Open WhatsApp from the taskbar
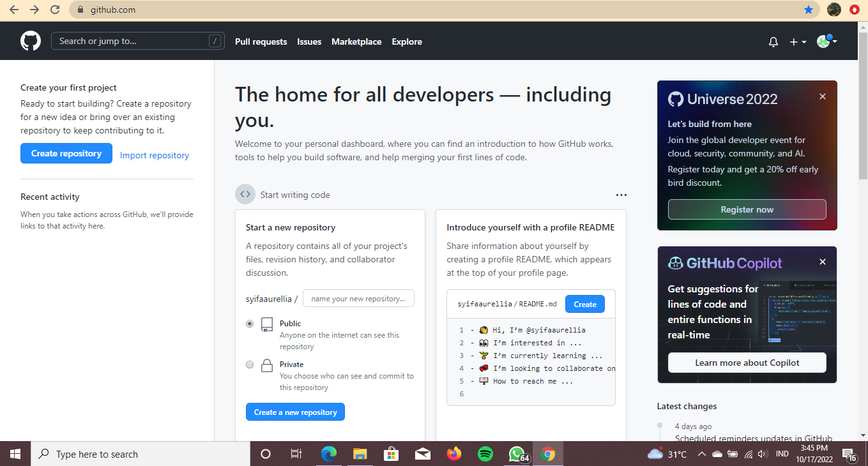 pos(517,454)
